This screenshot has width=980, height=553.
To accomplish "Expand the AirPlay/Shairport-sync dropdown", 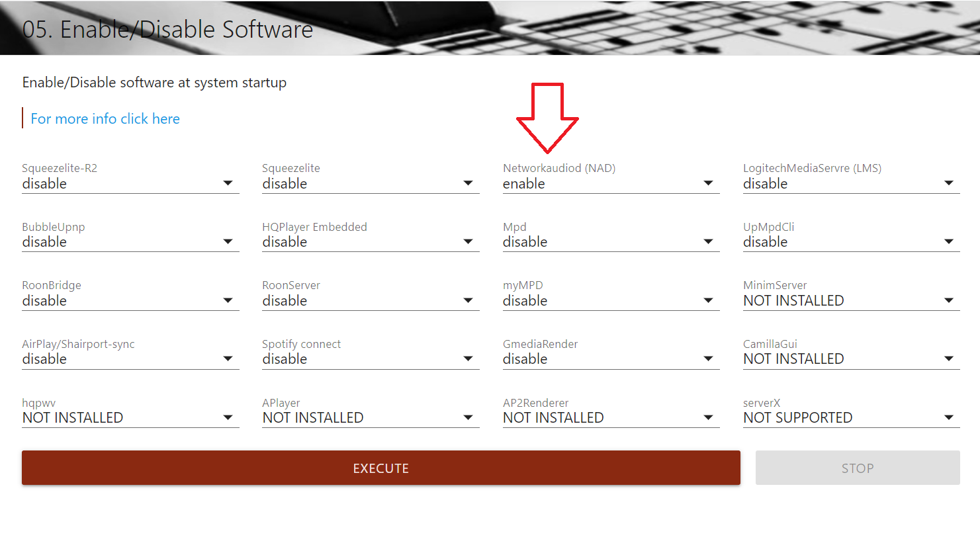I will (x=130, y=359).
